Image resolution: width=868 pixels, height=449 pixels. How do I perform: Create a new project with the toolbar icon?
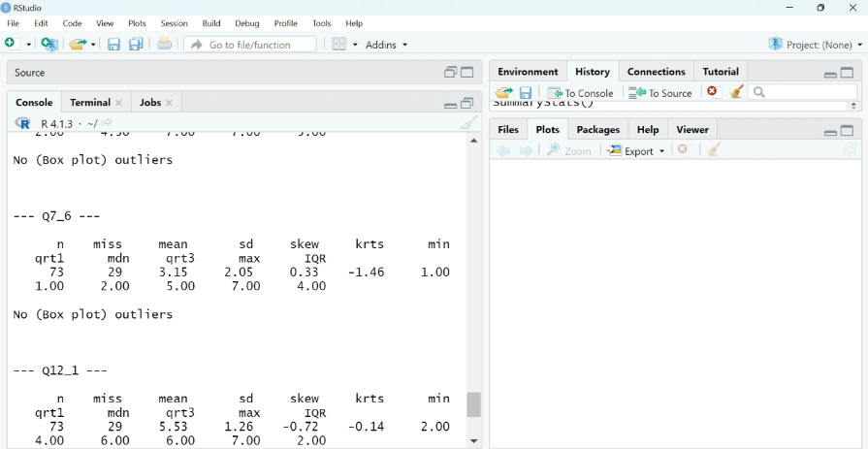click(49, 44)
